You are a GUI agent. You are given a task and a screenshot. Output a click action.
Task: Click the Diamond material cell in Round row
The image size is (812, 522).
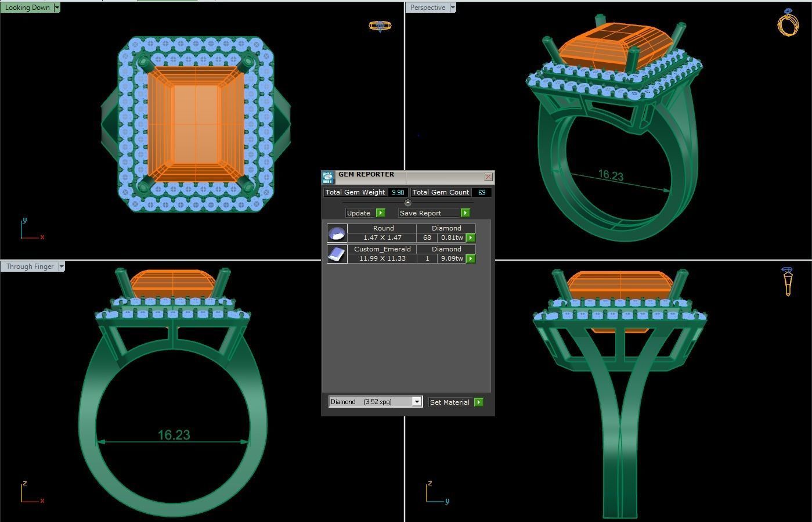click(446, 228)
